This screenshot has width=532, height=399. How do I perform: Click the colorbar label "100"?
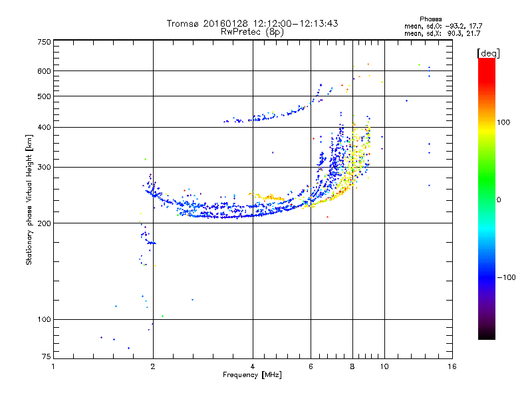coord(503,122)
